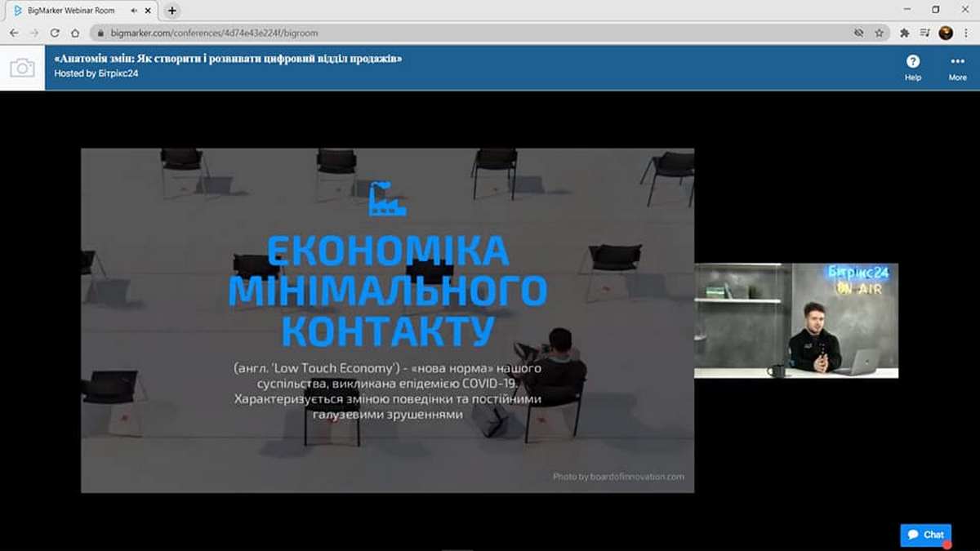Reload the webinar page
The width and height of the screenshot is (980, 551).
55,33
